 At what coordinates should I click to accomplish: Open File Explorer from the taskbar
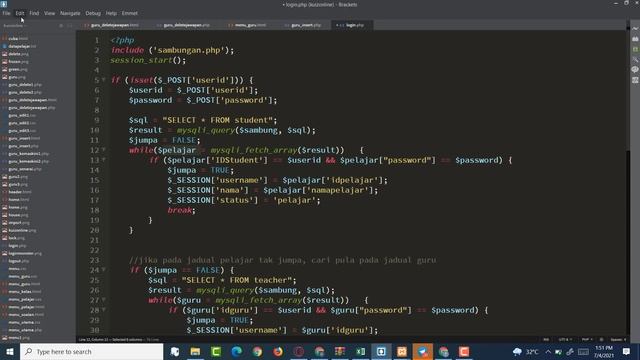196,351
